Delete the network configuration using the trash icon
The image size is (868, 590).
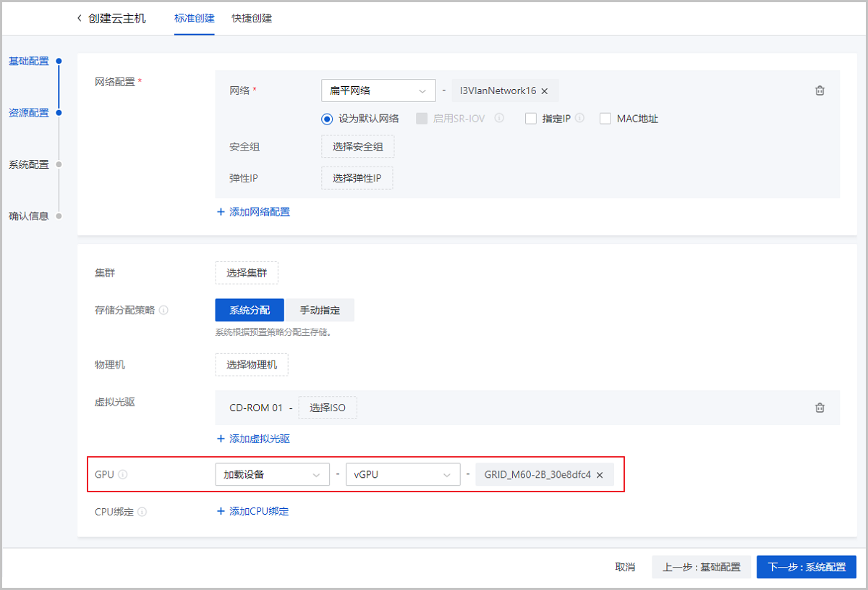click(x=820, y=90)
